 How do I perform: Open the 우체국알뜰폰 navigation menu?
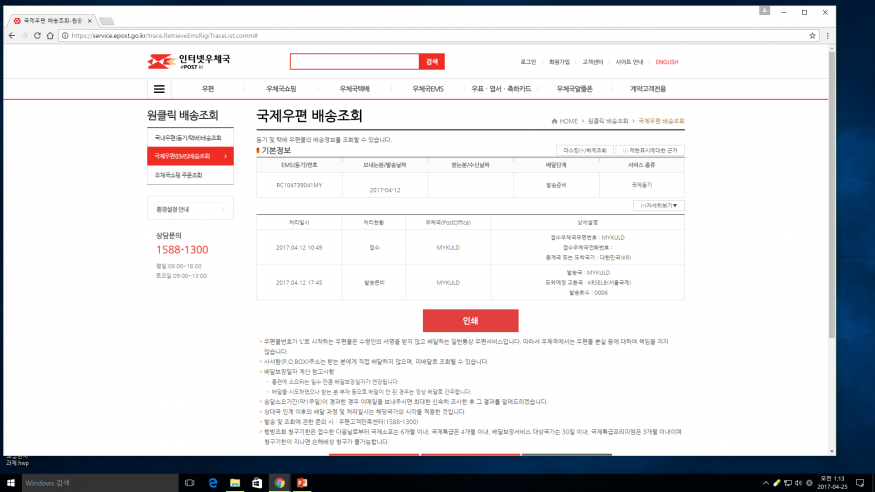[x=574, y=89]
